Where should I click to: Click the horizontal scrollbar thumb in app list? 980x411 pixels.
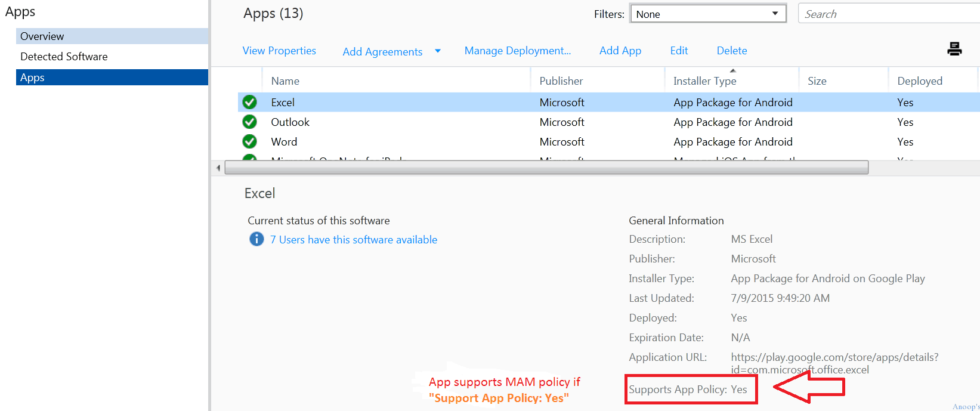pyautogui.click(x=546, y=168)
